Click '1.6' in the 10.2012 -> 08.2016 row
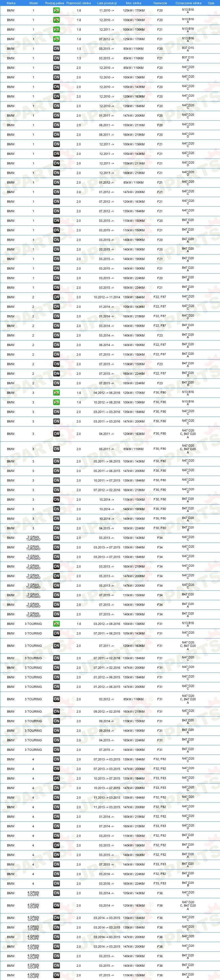The width and height of the screenshot is (220, 980). tap(79, 402)
